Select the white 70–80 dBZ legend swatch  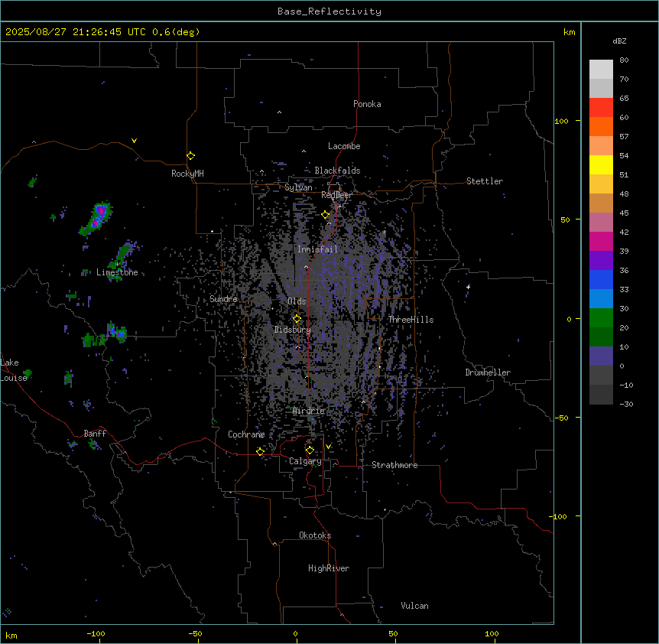click(x=601, y=70)
